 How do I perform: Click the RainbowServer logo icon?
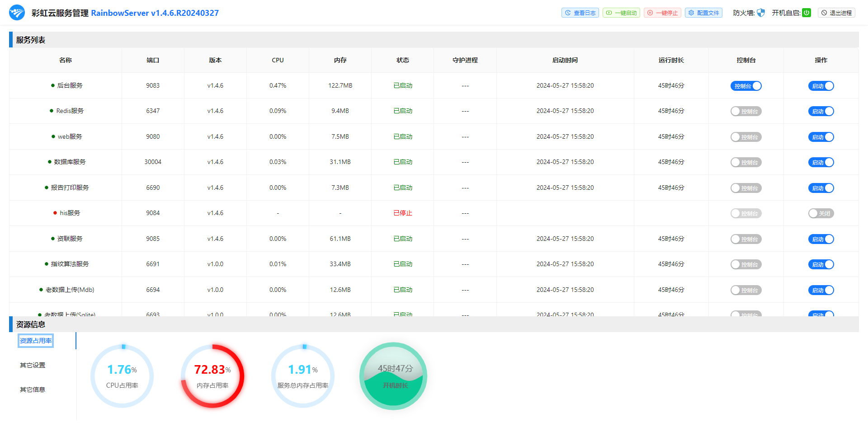pos(17,13)
